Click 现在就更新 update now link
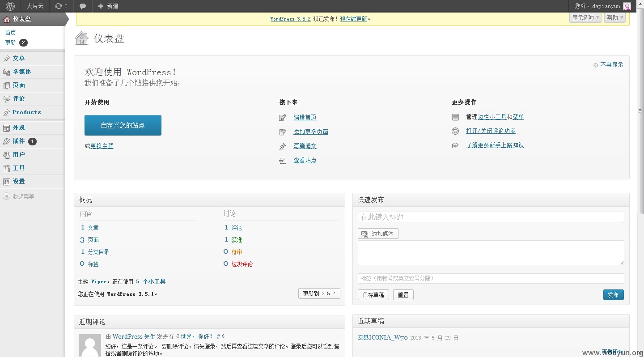The image size is (644, 357). [353, 19]
